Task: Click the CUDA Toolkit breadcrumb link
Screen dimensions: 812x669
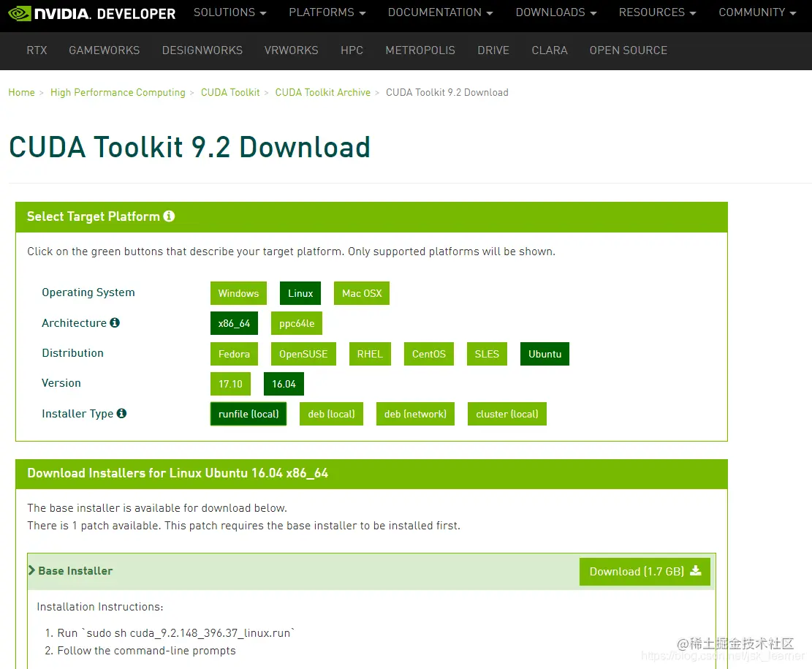Action: click(230, 92)
